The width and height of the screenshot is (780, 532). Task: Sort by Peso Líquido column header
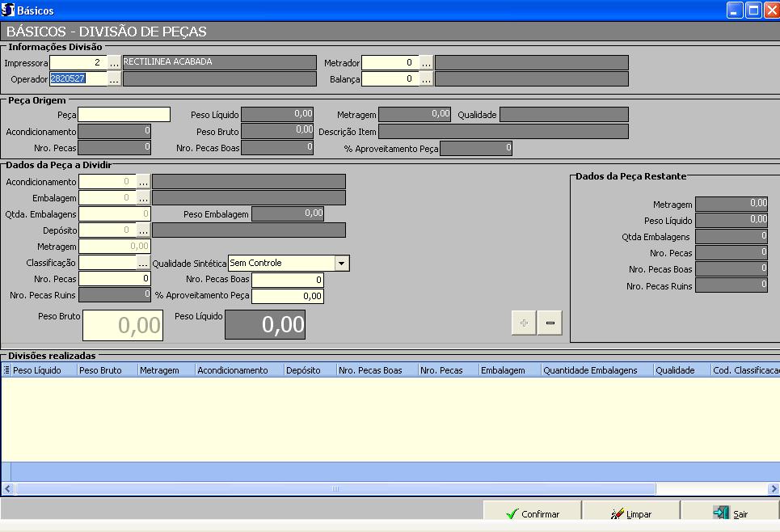point(44,370)
